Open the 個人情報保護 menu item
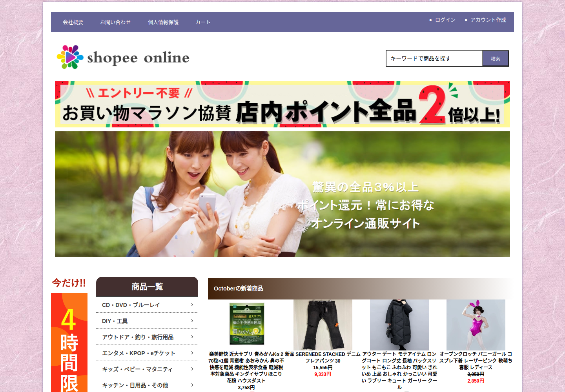The image size is (565, 392). 163,22
